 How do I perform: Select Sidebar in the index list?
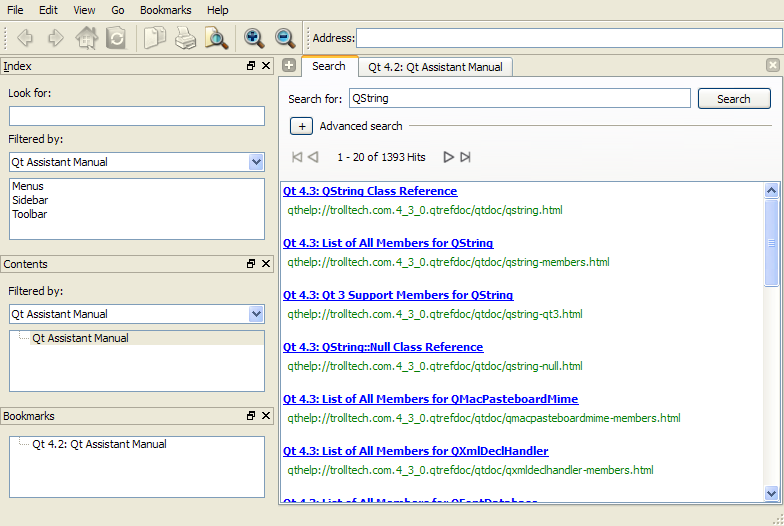[x=30, y=200]
